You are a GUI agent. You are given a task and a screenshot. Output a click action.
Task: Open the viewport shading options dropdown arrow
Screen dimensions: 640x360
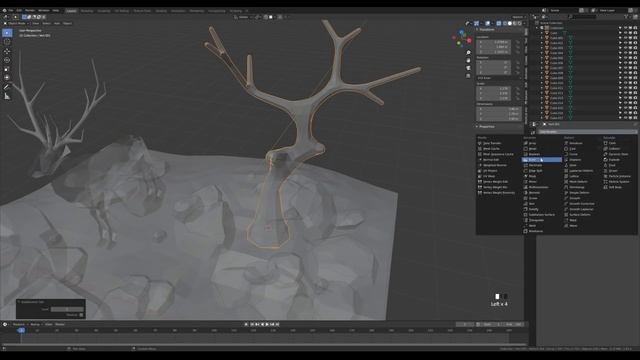coord(523,23)
